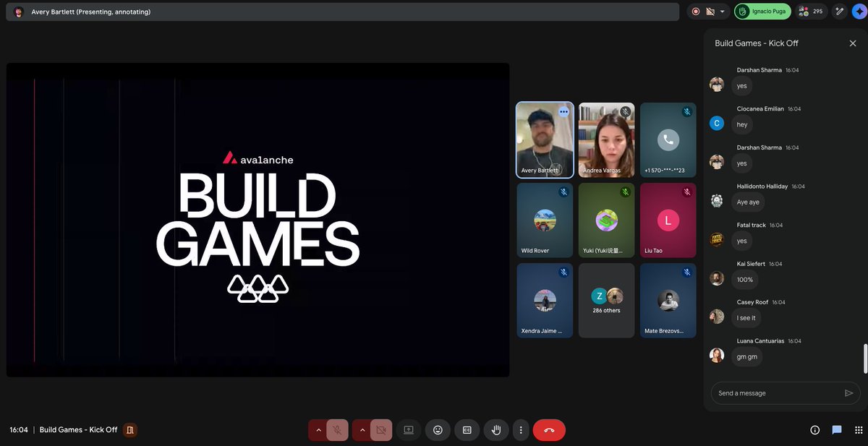This screenshot has height=446, width=868.
Task: Click muted mic icon on Yuki tile
Action: pos(625,192)
